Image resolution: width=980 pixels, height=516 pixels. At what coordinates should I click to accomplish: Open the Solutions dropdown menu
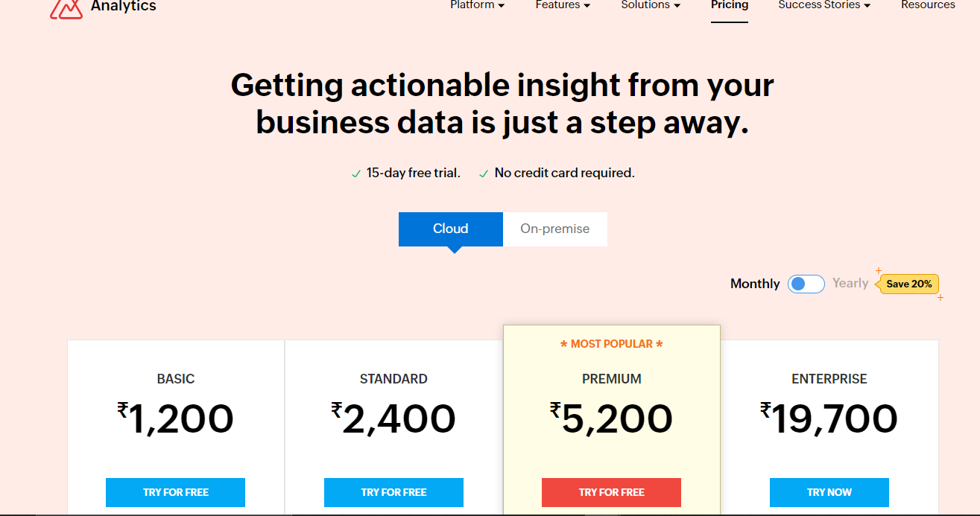click(651, 5)
